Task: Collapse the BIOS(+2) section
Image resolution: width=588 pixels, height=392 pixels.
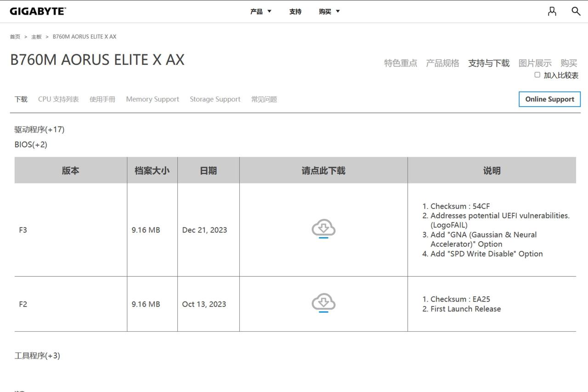Action: tap(31, 145)
